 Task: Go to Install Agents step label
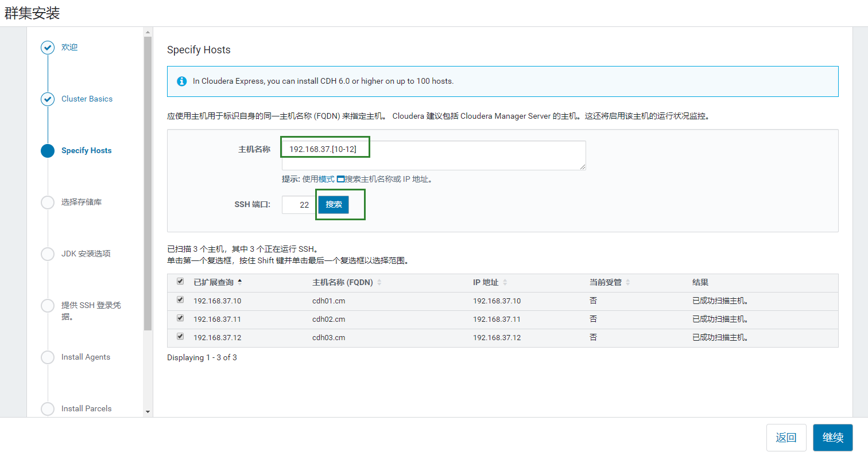[86, 357]
